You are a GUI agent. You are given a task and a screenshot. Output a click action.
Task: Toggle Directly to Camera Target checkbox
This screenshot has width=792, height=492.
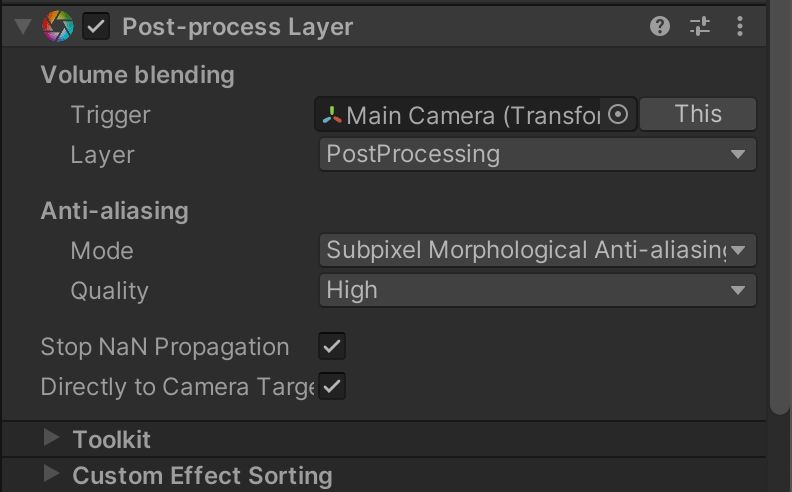click(x=332, y=386)
